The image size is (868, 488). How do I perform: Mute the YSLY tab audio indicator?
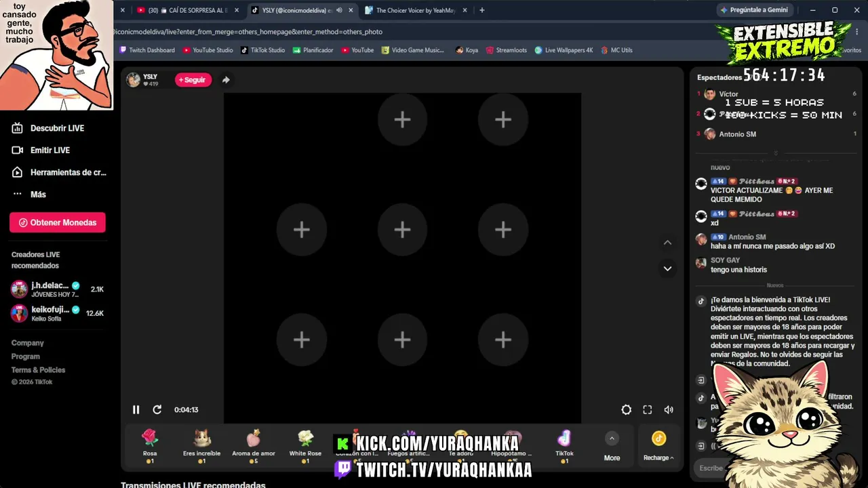point(339,10)
